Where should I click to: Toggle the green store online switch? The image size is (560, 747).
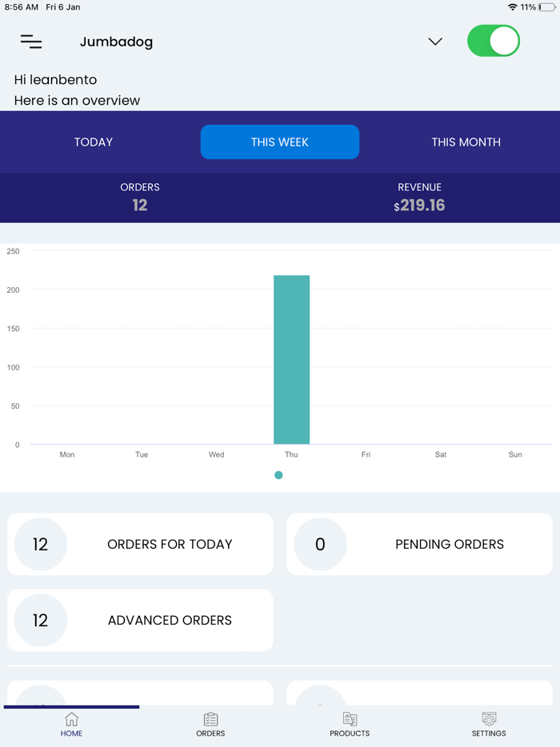(494, 41)
